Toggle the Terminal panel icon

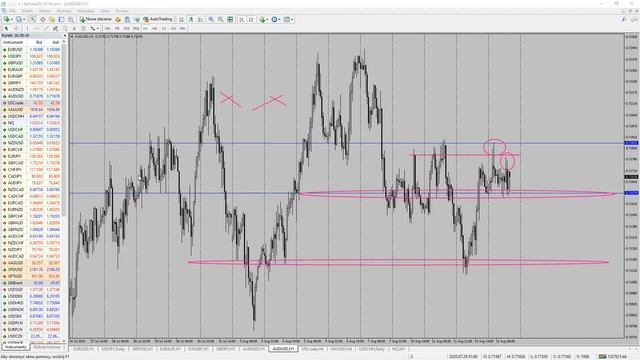click(x=61, y=19)
